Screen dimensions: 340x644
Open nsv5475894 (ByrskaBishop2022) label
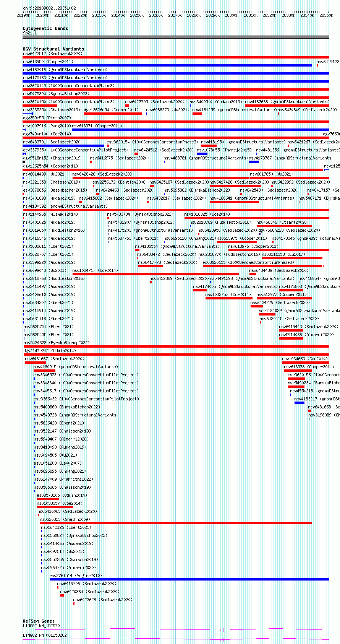[56, 94]
